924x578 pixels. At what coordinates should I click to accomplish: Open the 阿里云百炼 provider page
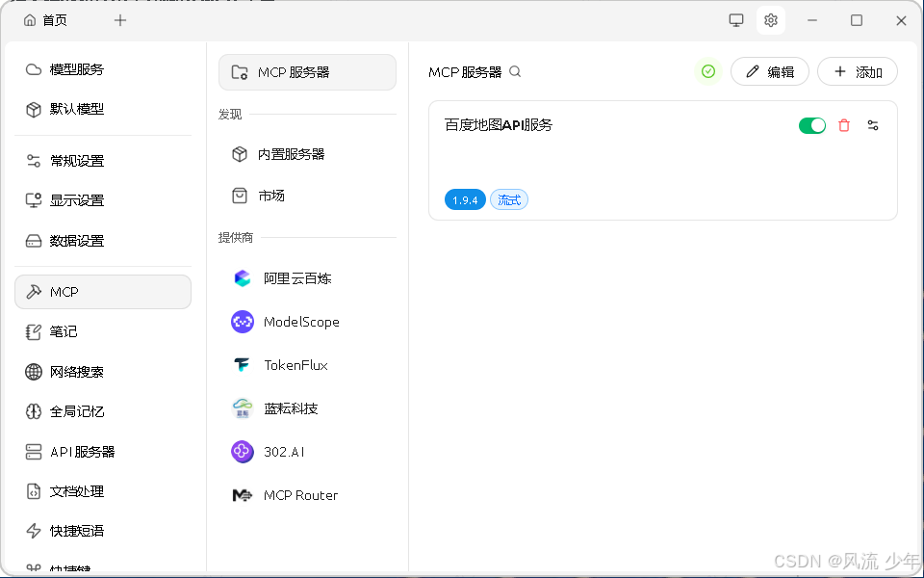(298, 278)
